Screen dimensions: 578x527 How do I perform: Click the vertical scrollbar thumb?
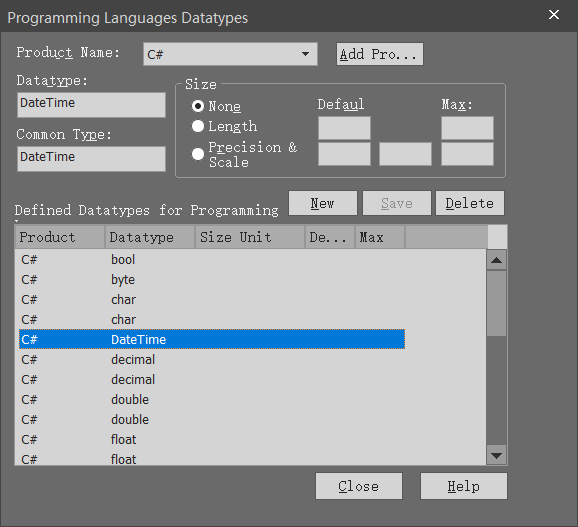click(497, 304)
